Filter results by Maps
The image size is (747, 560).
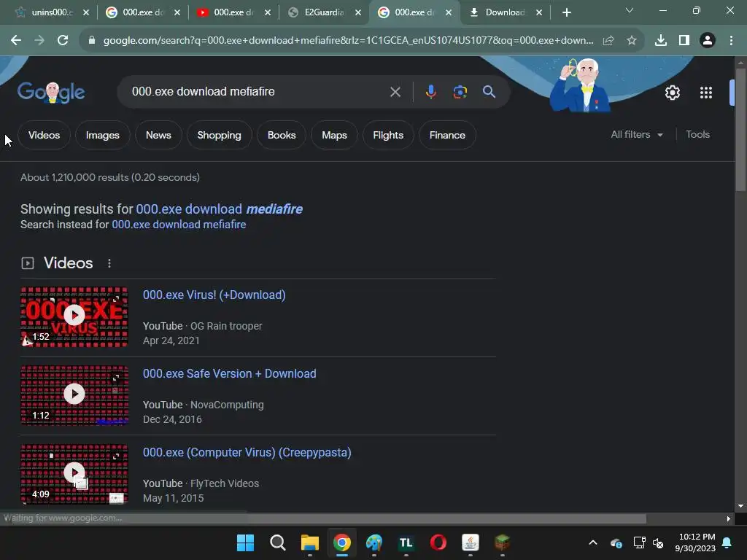click(x=334, y=135)
